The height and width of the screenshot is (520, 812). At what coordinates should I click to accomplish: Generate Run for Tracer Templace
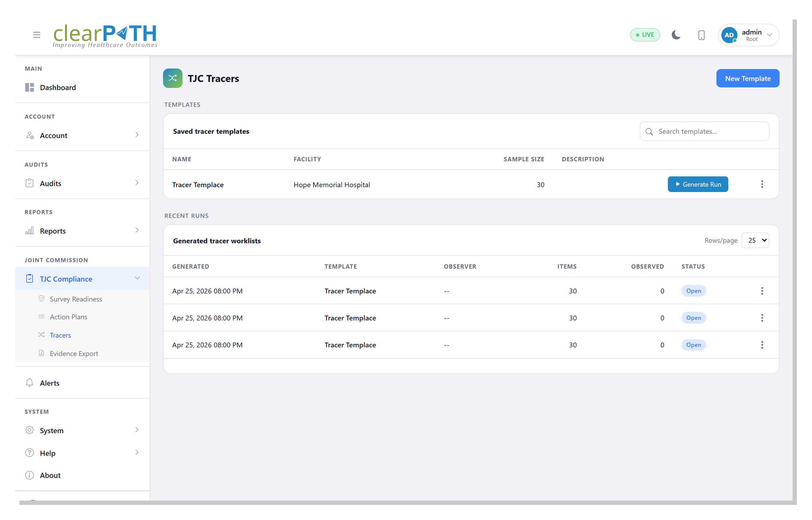698,184
